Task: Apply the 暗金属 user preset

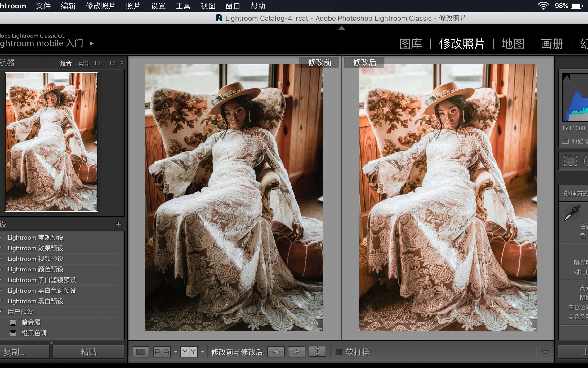Action: [x=31, y=322]
